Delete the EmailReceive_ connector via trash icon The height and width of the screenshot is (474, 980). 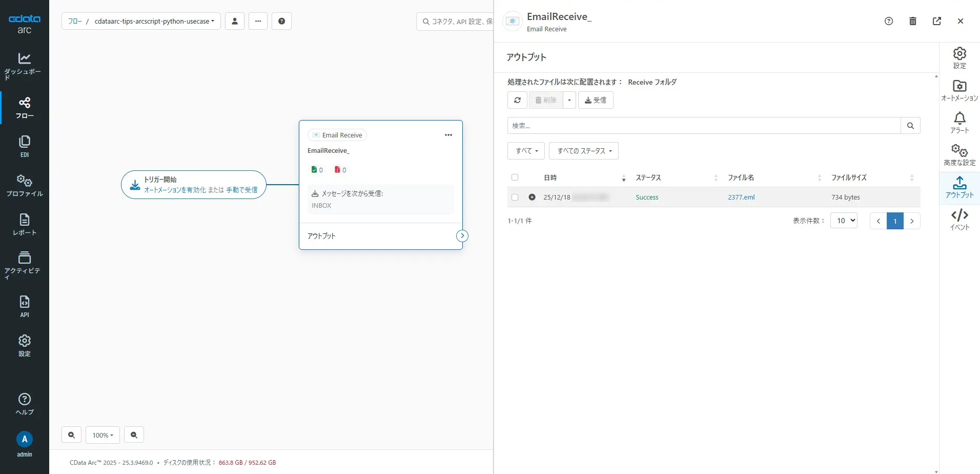(913, 21)
